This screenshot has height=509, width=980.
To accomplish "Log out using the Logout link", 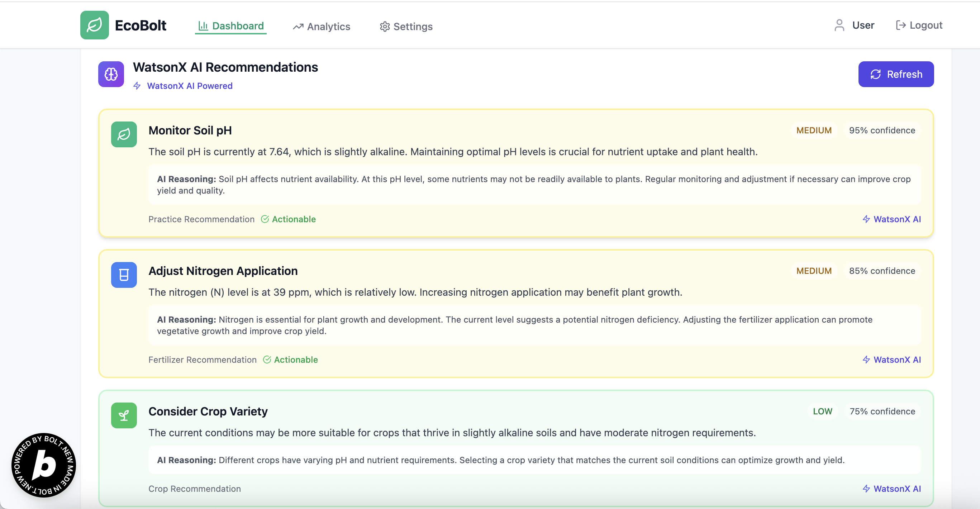I will pyautogui.click(x=919, y=25).
